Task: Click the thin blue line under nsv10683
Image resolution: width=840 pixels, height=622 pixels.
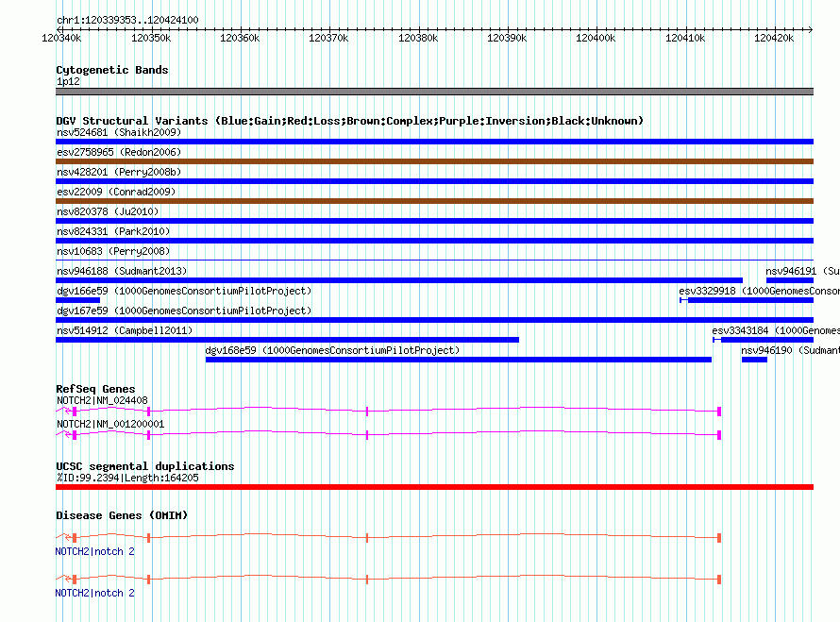Action: coord(434,261)
